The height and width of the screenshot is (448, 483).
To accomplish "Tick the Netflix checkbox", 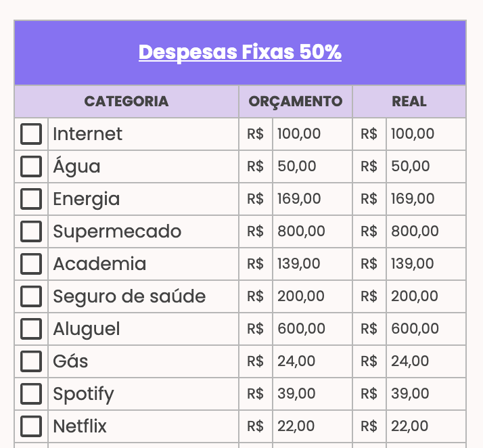I will click(x=31, y=426).
